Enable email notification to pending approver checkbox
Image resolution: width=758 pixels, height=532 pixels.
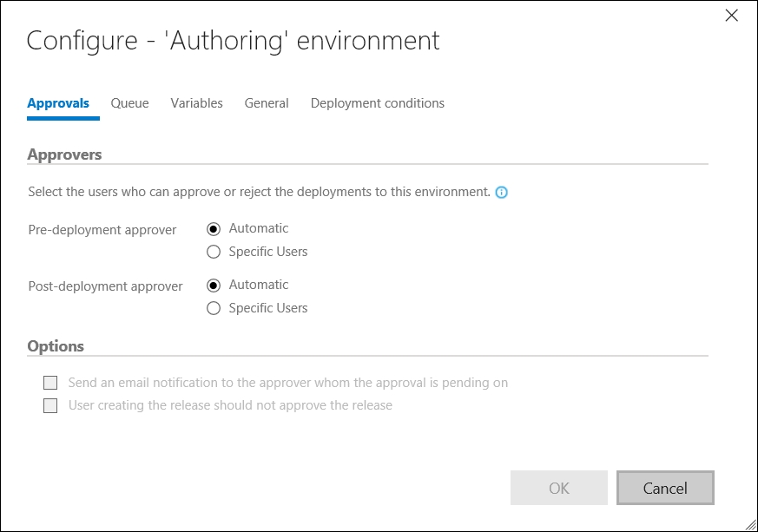[x=50, y=383]
